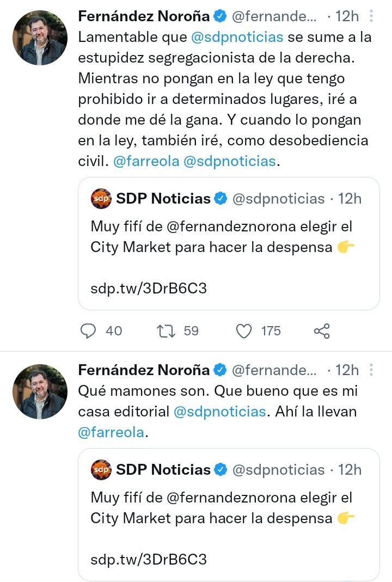The height and width of the screenshot is (582, 392).
Task: Open the SDP Noticias name in first quote
Action: point(163,199)
